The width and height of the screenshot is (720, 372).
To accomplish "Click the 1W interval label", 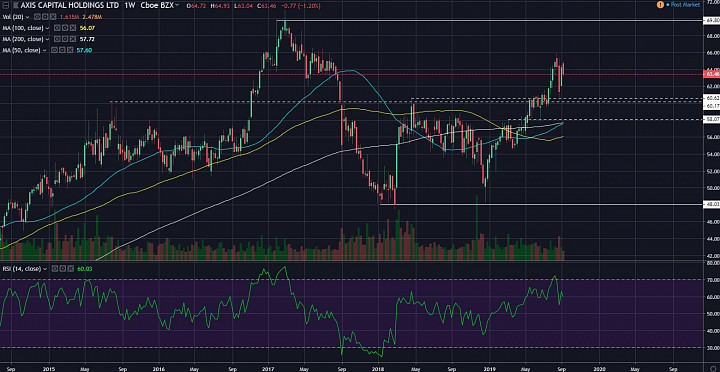I will tap(130, 5).
